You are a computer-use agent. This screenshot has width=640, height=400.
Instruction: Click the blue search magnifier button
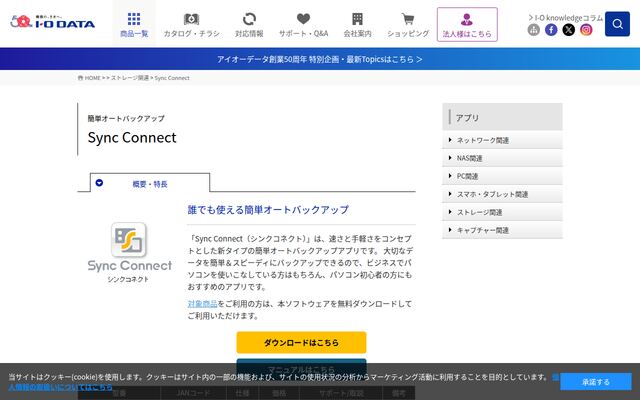(x=617, y=24)
